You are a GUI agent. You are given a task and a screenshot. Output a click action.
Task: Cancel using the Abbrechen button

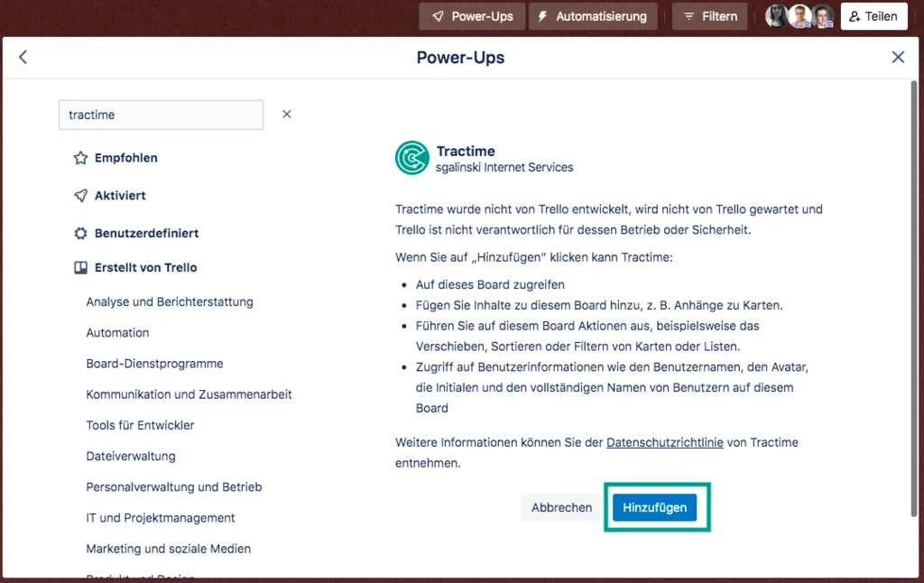click(560, 507)
